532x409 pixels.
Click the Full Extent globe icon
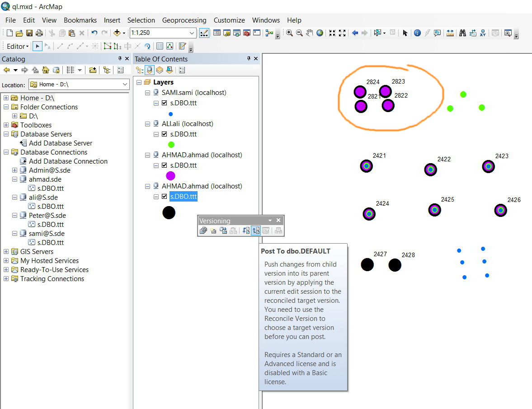pos(320,33)
